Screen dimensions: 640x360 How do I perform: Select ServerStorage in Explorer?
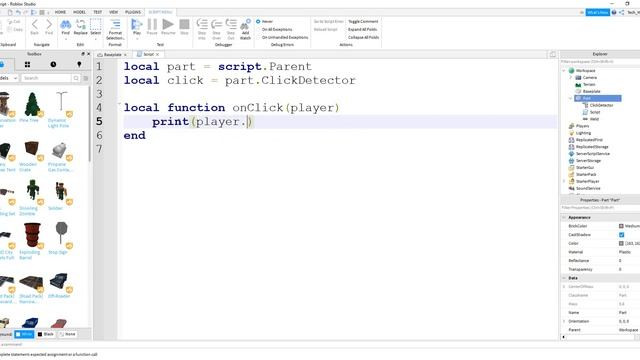(x=588, y=161)
